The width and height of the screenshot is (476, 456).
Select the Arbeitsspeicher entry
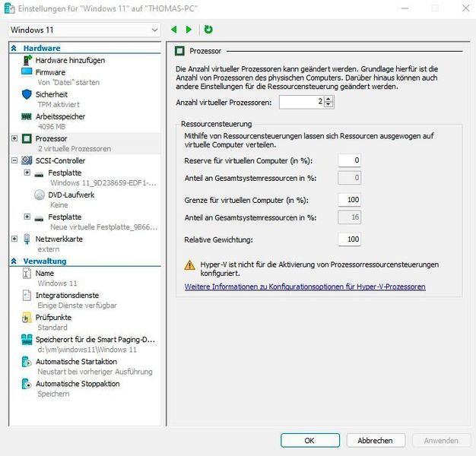click(60, 116)
